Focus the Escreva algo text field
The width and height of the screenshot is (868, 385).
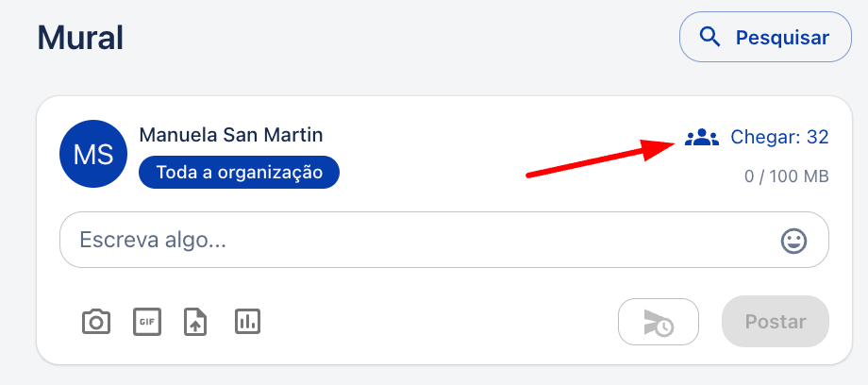(x=444, y=240)
